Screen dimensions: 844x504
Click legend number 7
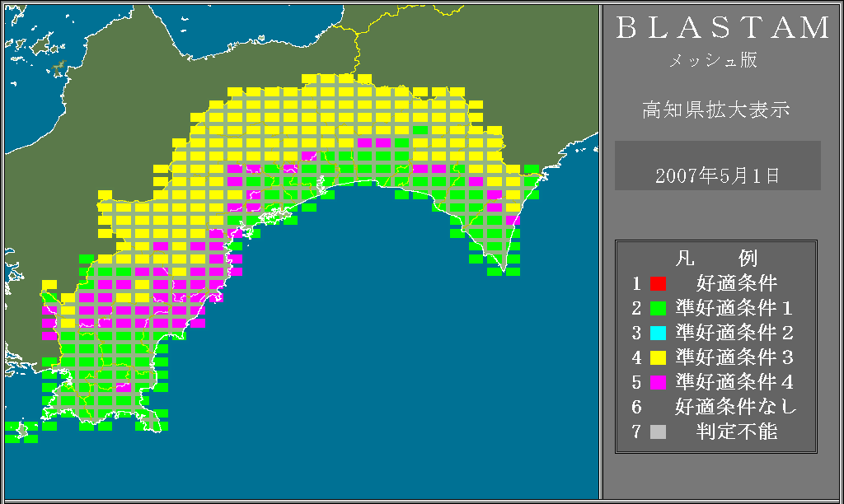[637, 432]
